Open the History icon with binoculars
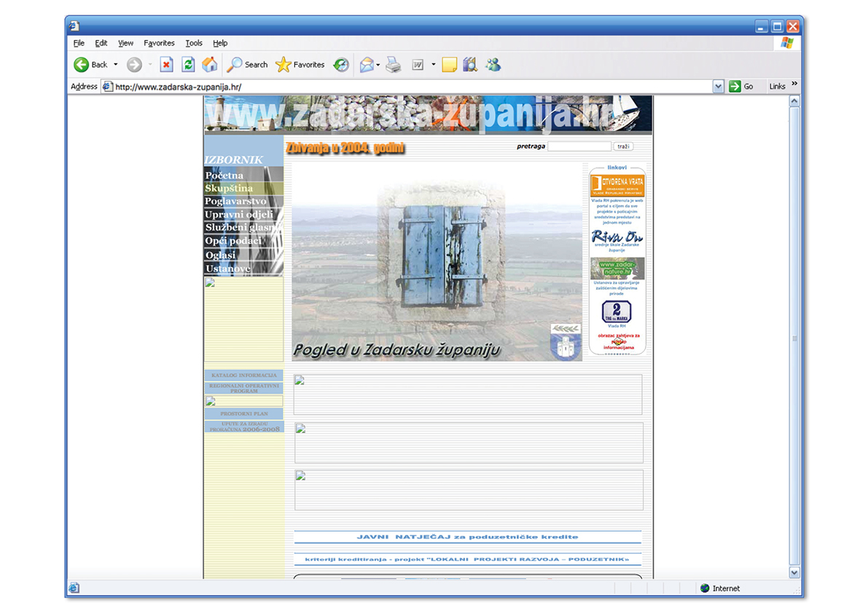Screen dimensions: 868x614 (470, 64)
